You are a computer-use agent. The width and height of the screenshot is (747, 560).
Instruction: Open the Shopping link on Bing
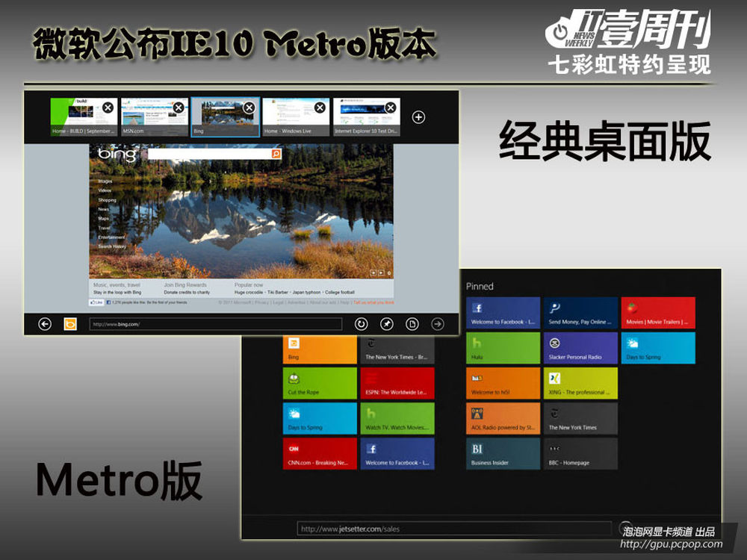(x=107, y=200)
